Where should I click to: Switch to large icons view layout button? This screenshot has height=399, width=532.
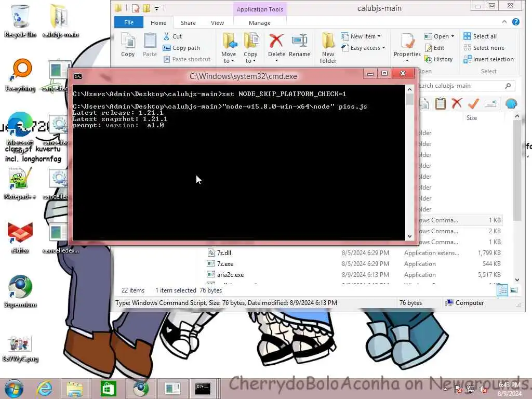[514, 290]
